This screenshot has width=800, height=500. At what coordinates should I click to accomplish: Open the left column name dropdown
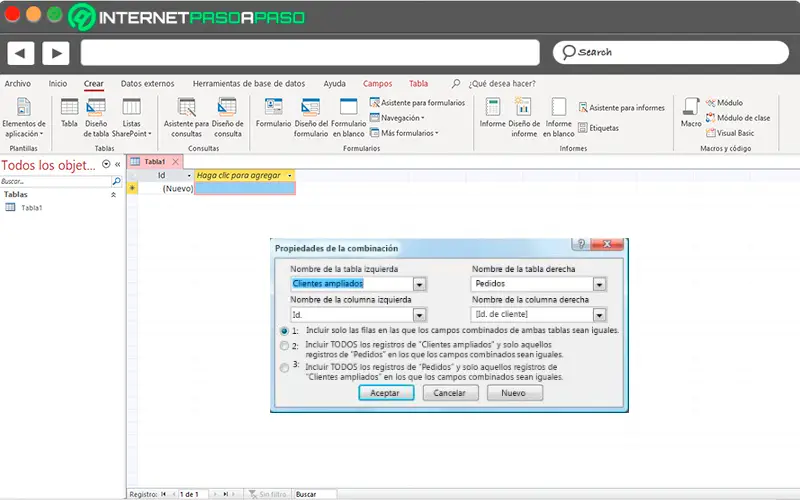(x=419, y=315)
